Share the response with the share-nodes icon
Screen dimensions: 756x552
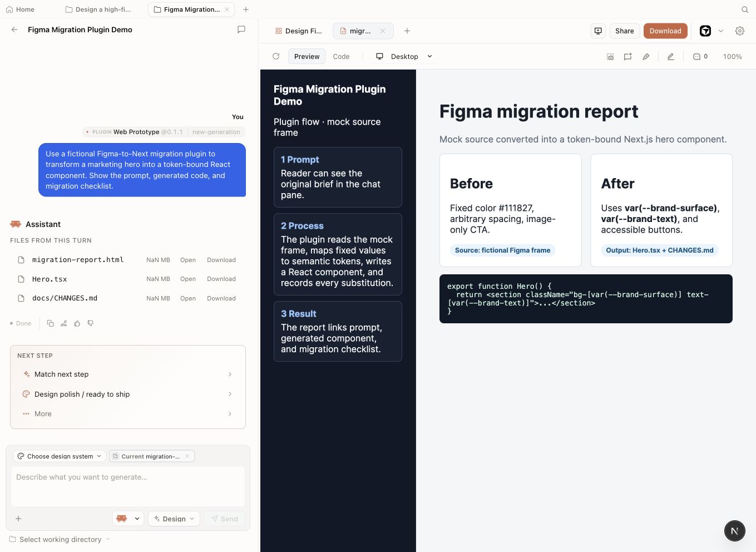64,323
